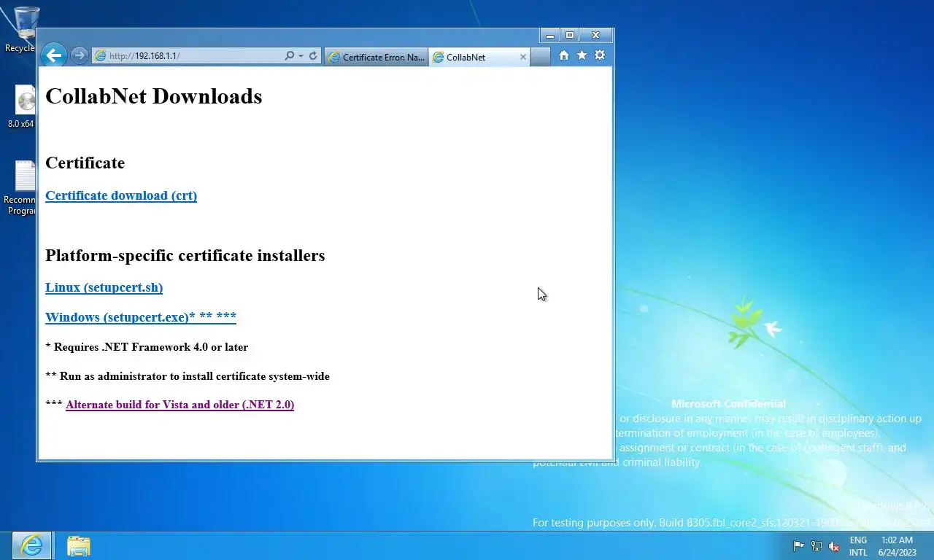Open ENG INTL language indicator

tap(858, 546)
